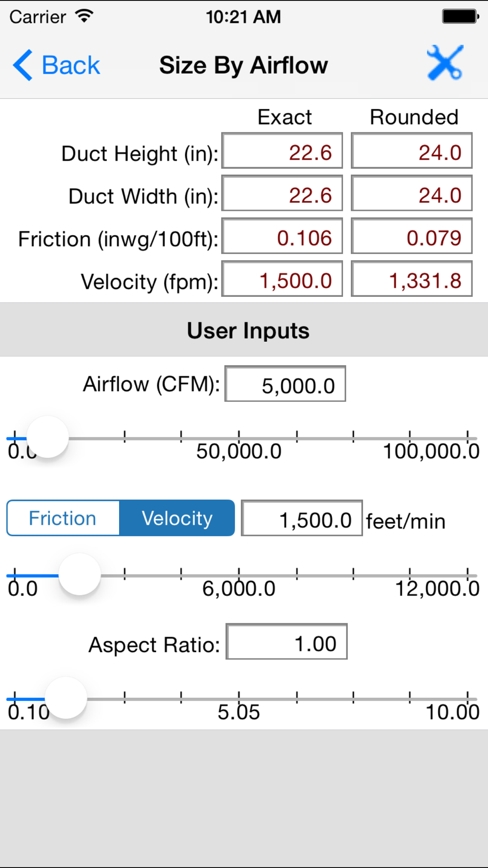Tap the rounded Duct Width value box
Image resolution: width=488 pixels, height=868 pixels.
[x=411, y=194]
